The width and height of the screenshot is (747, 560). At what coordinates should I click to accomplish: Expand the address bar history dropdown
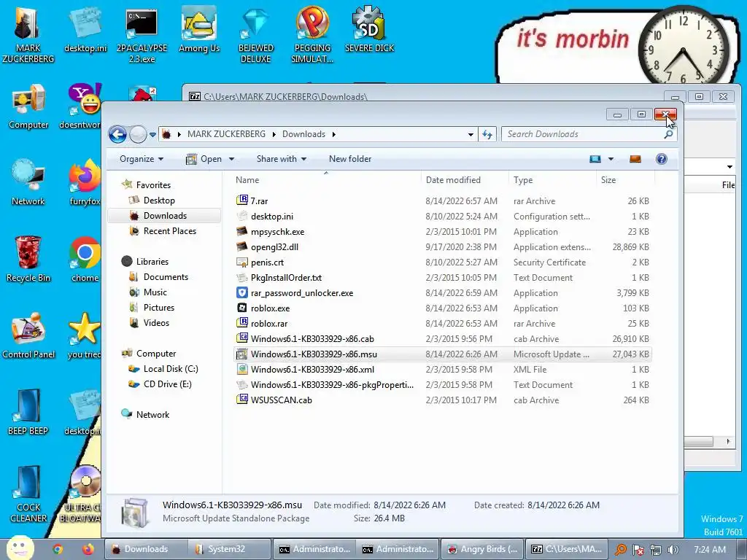click(471, 134)
